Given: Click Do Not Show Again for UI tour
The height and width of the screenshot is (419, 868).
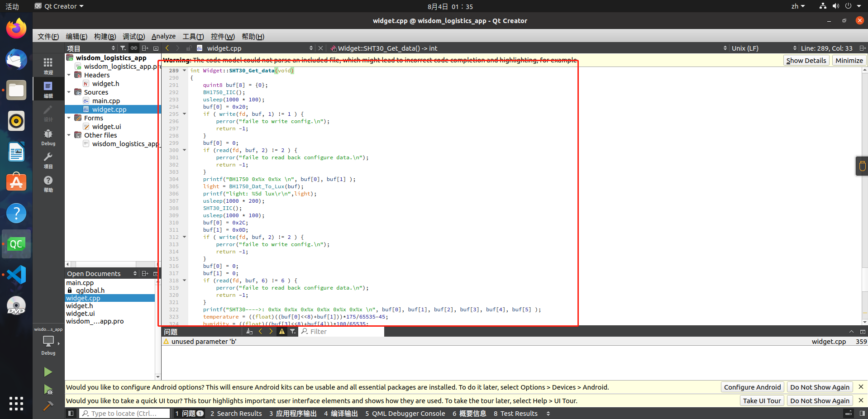Looking at the screenshot, I should 820,400.
